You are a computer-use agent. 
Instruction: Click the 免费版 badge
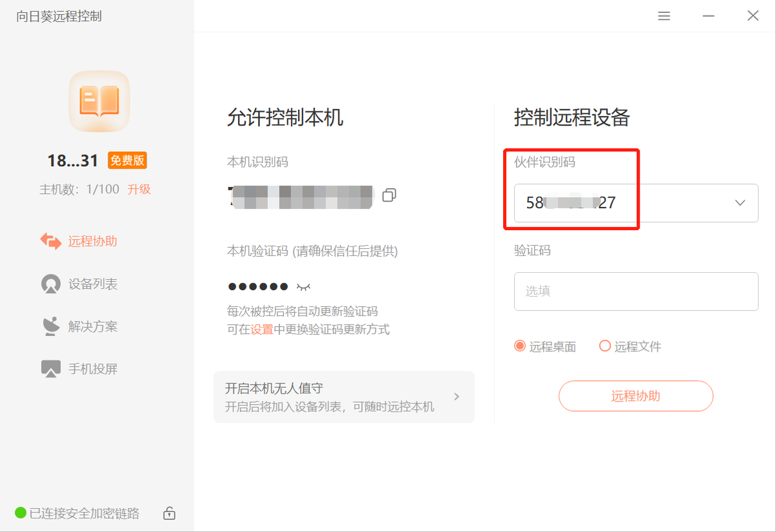click(x=127, y=160)
